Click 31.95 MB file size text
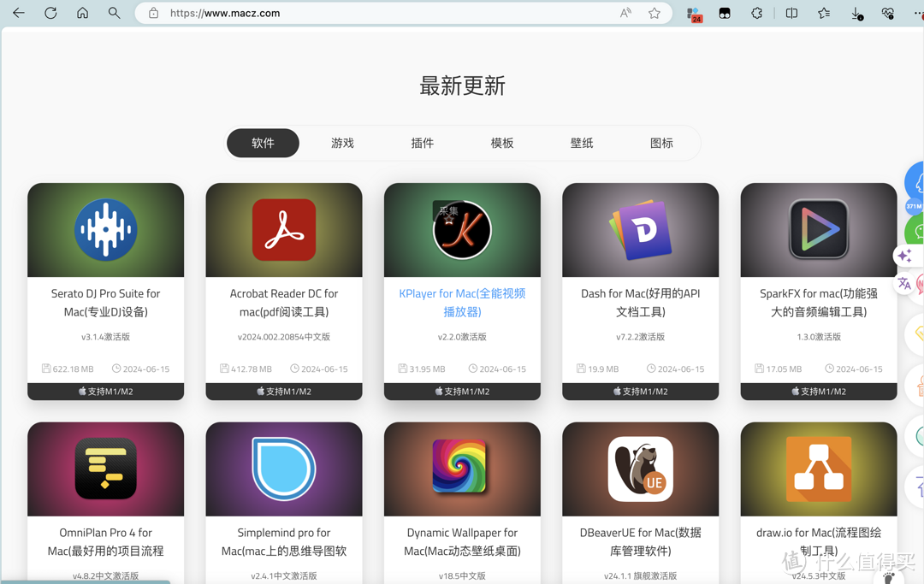 point(427,369)
